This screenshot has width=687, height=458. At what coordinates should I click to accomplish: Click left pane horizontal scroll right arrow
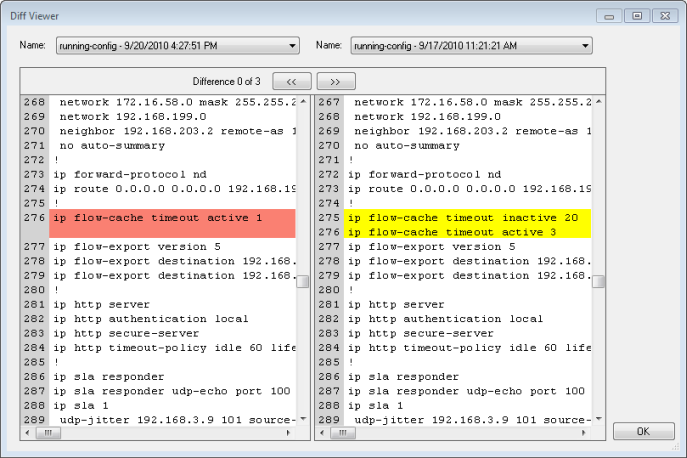pos(288,433)
